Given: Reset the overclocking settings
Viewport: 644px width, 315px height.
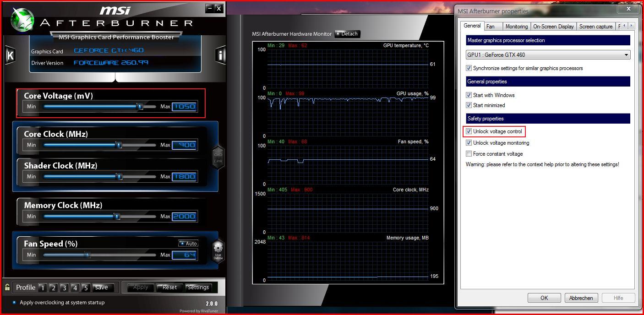Looking at the screenshot, I should point(169,288).
